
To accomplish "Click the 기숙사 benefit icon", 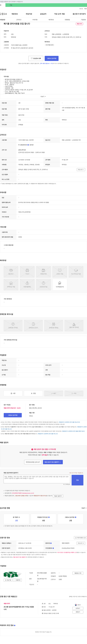I will pyautogui.click(x=27, y=272).
